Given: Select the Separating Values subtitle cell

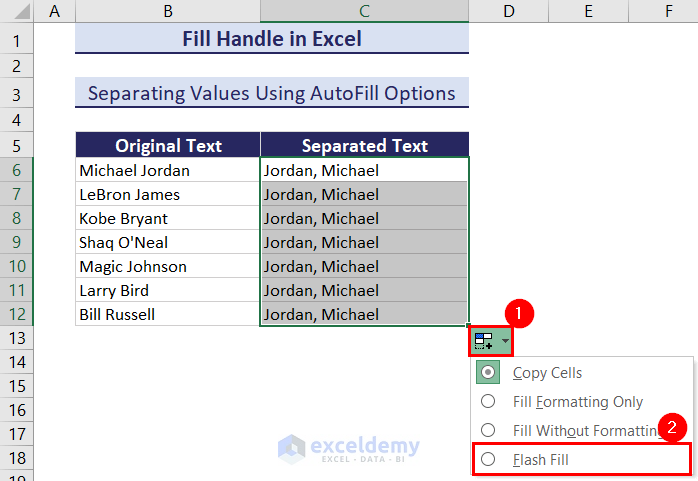Looking at the screenshot, I should (x=271, y=93).
